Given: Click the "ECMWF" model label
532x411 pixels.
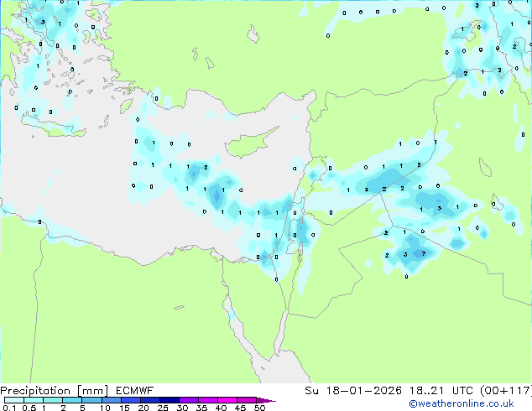Looking at the screenshot, I should 135,391.
